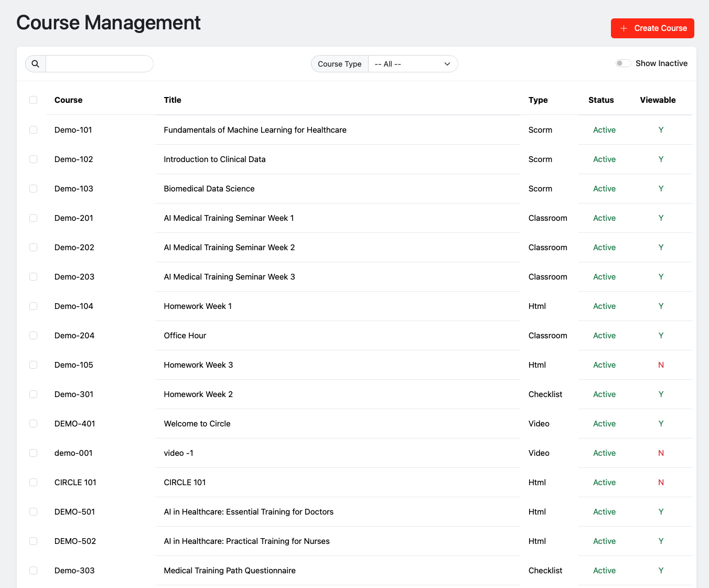Click the Homework Week 1 title

[x=198, y=306]
